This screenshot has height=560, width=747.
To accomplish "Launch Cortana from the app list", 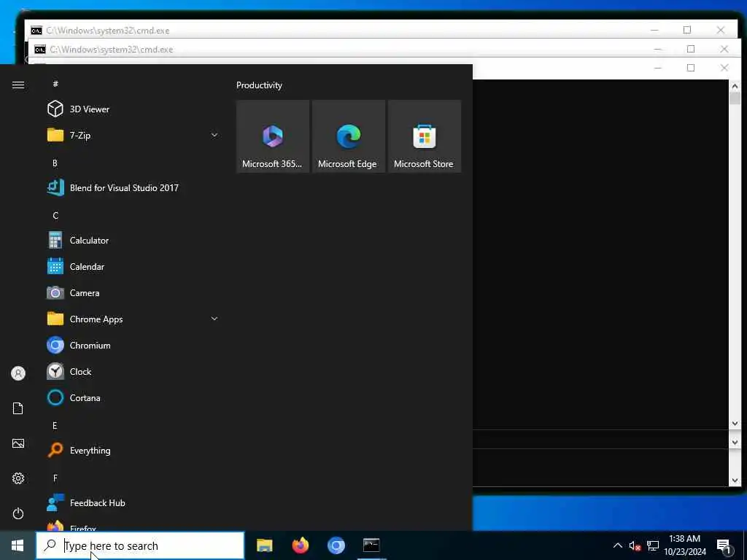I will [133, 397].
